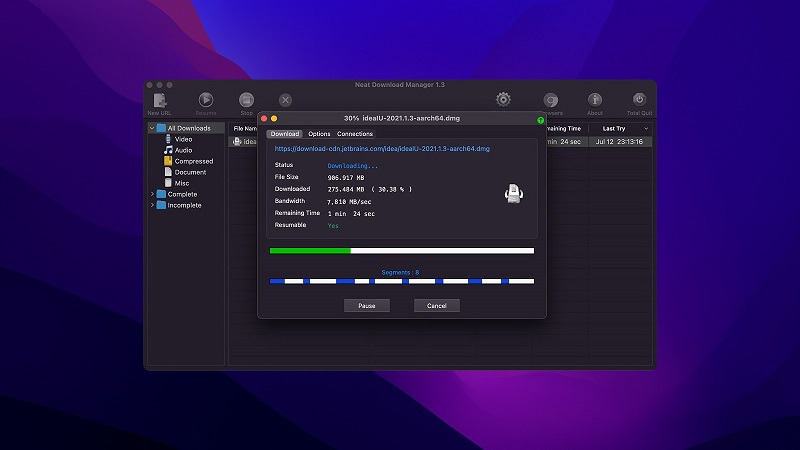Click the green download progress bar
Screen dimensions: 800x450
tap(402, 251)
